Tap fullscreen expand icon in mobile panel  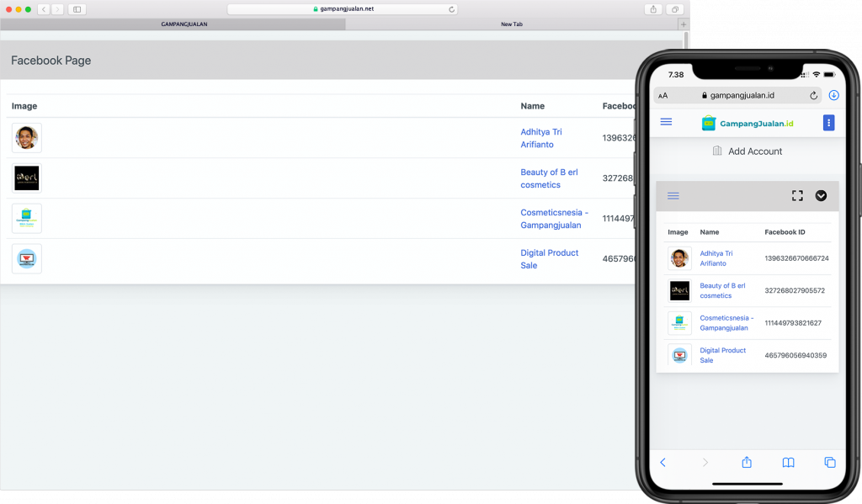click(x=797, y=195)
